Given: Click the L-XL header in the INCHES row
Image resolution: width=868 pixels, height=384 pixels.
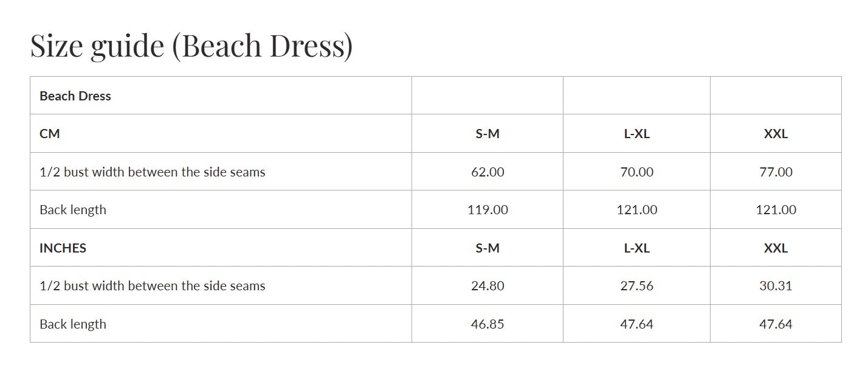Looking at the screenshot, I should click(636, 248).
